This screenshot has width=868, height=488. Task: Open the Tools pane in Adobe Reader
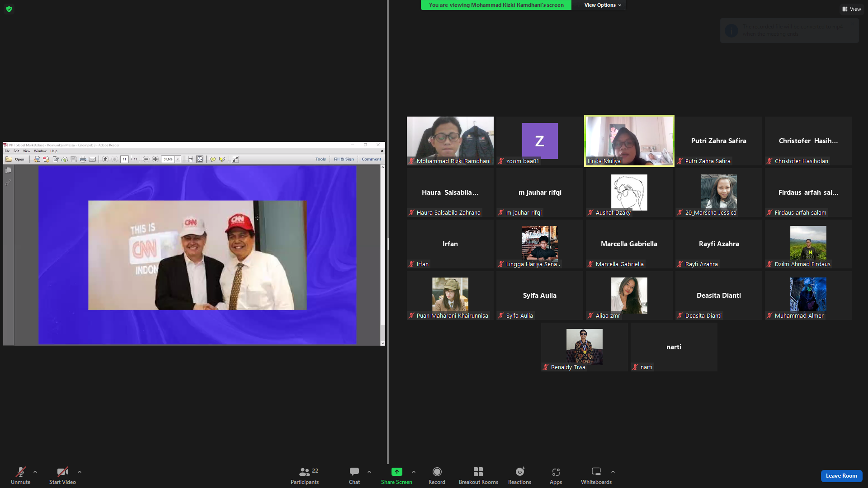321,159
